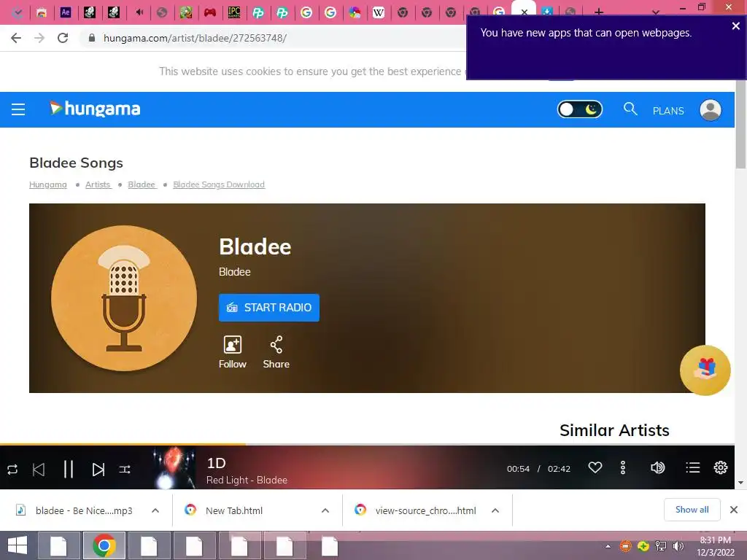Viewport: 747px width, 560px height.
Task: Mute the player volume
Action: pos(657,467)
